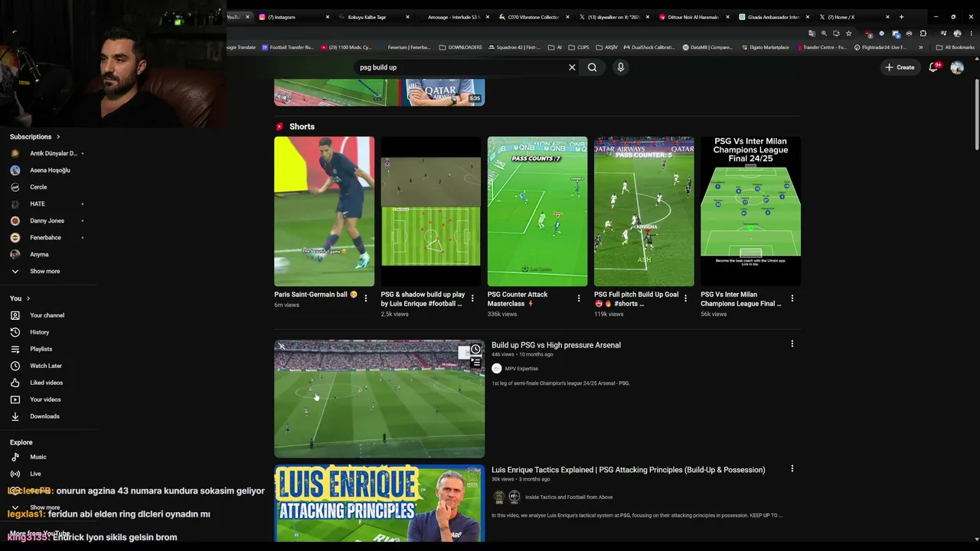The width and height of the screenshot is (980, 551).
Task: Click the History clock icon
Action: (x=15, y=332)
